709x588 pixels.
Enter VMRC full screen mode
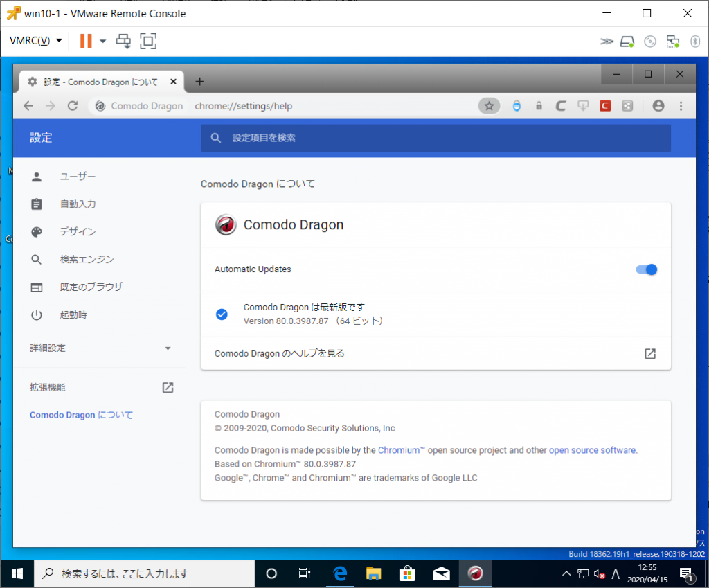coord(148,41)
